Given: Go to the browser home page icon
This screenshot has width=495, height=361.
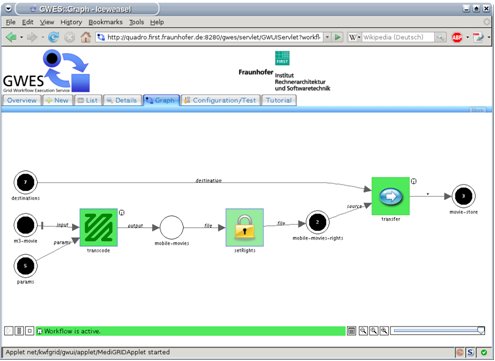Looking at the screenshot, I should point(86,37).
